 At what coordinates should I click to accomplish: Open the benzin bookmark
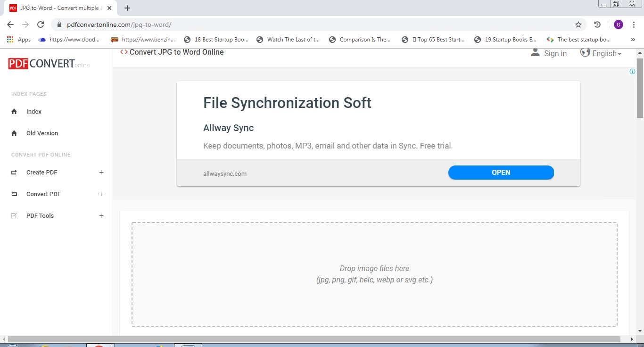click(x=143, y=40)
